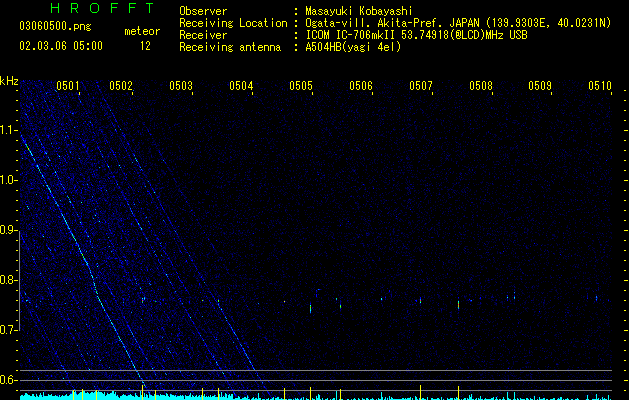Viewport: 629px width, 400px height.
Task: Click the Observer label
Action: [203, 11]
